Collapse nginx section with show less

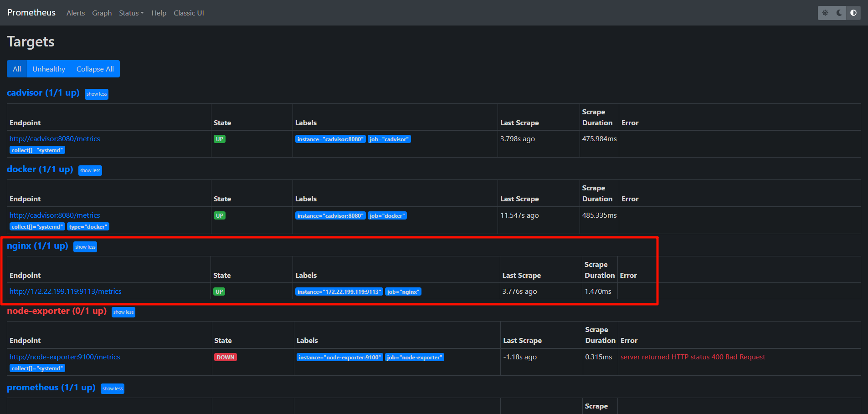click(85, 247)
